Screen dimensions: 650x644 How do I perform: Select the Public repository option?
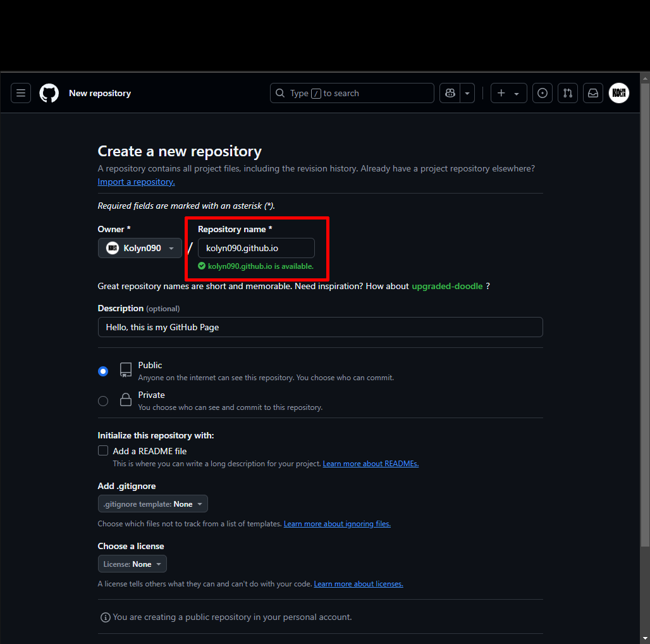pos(103,371)
